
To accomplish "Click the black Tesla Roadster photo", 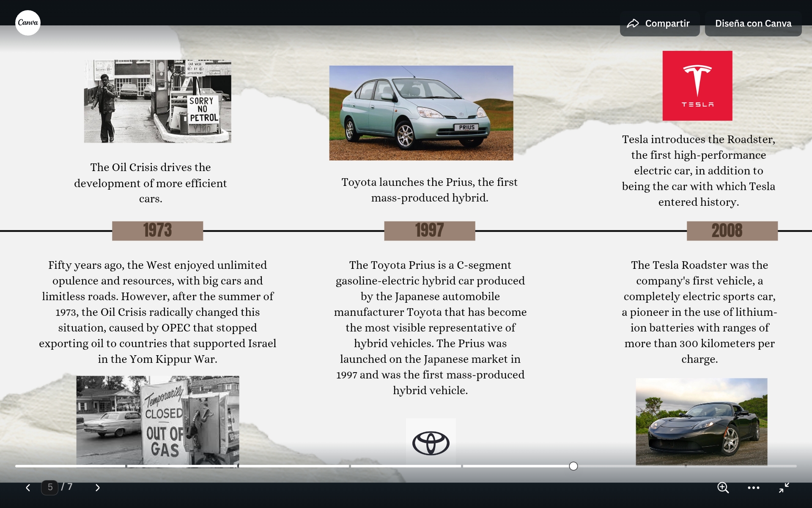I will [701, 421].
